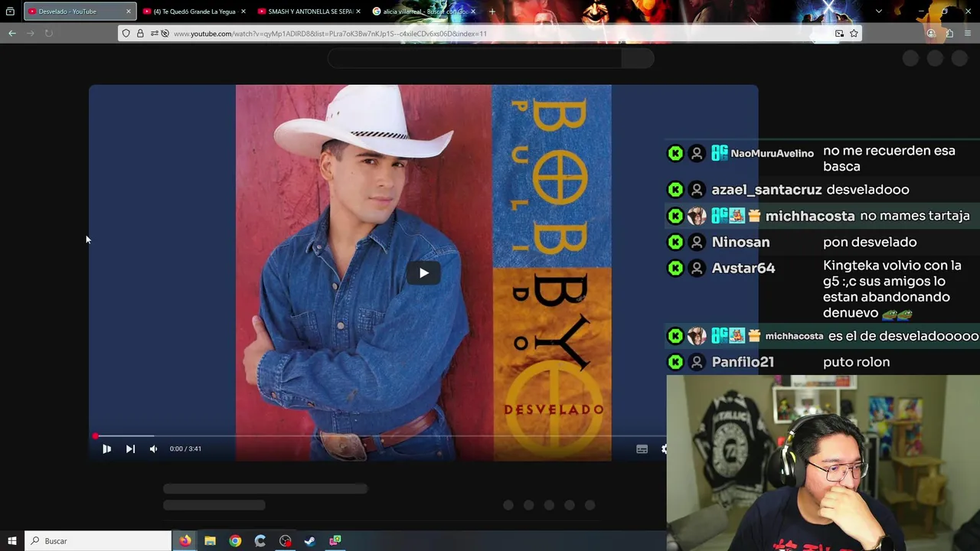Open the extensions puzzle icon
The width and height of the screenshot is (980, 551).
click(949, 34)
